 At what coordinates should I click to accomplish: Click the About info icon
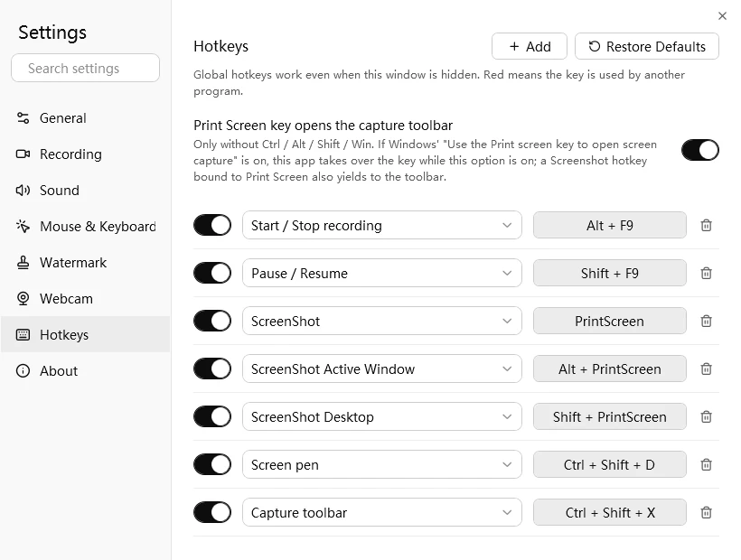pyautogui.click(x=23, y=370)
